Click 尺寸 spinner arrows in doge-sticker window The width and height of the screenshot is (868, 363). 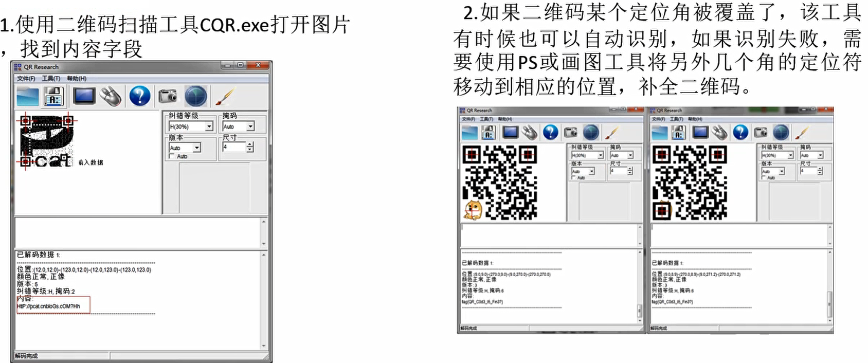tap(630, 171)
